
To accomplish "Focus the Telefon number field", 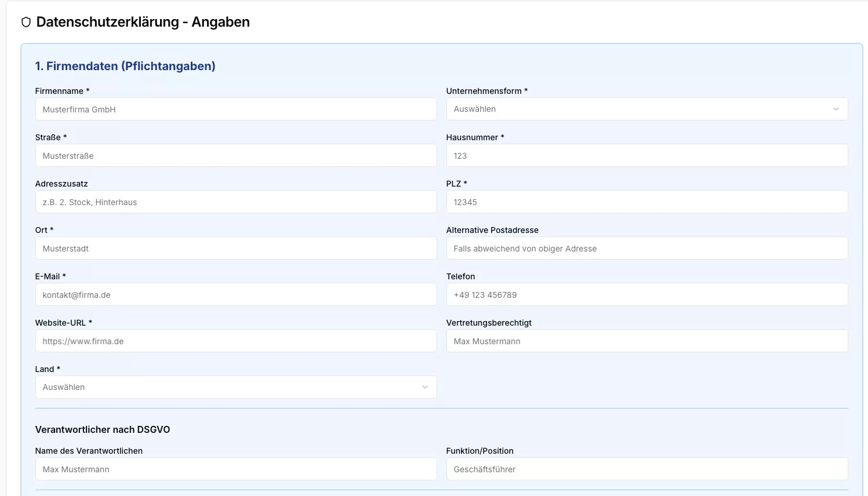I will [x=647, y=295].
